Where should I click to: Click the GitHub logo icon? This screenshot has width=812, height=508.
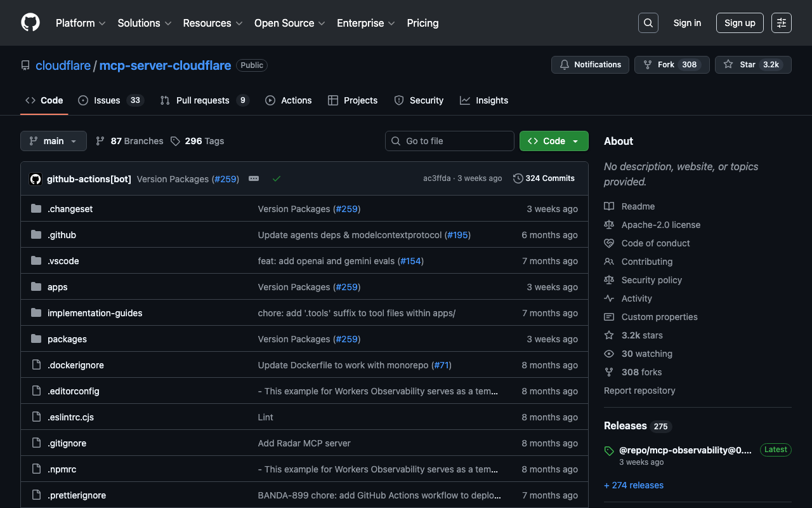(x=30, y=23)
